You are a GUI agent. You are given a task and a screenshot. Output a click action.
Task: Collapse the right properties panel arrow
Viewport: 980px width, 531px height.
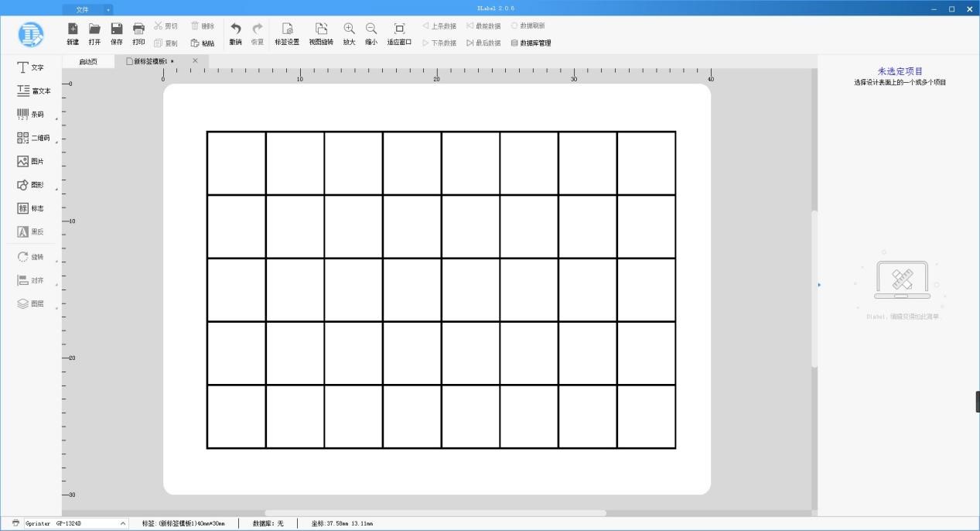[819, 285]
